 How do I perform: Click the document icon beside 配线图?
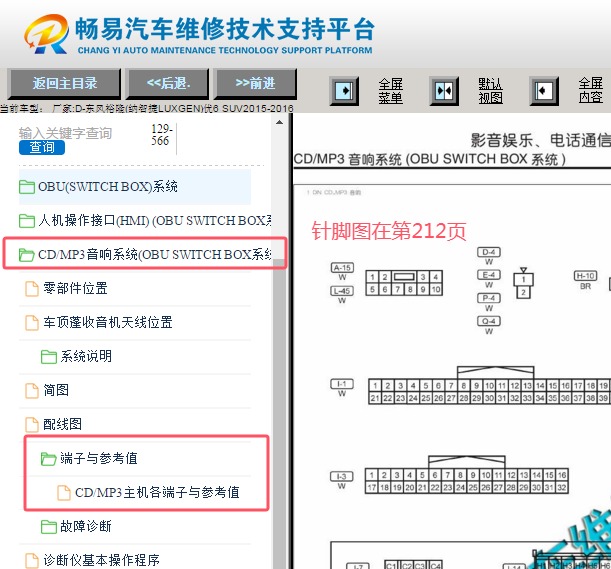32,424
